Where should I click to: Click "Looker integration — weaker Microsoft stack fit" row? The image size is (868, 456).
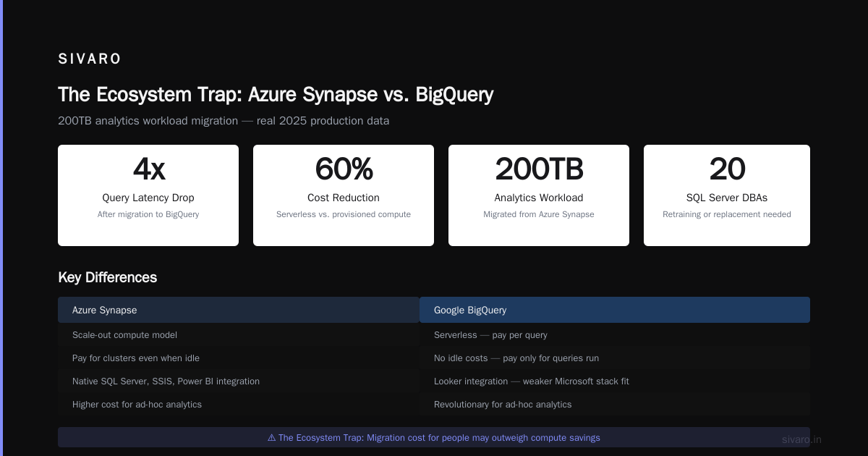[615, 381]
